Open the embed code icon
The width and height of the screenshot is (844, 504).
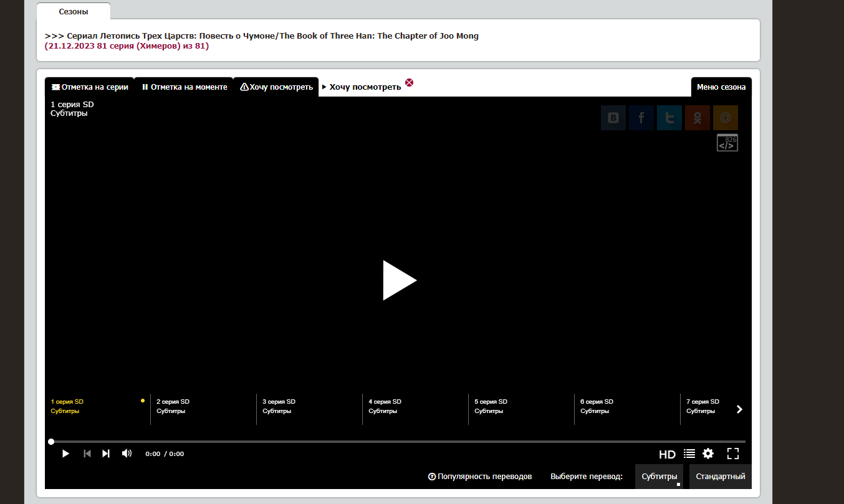pyautogui.click(x=727, y=143)
